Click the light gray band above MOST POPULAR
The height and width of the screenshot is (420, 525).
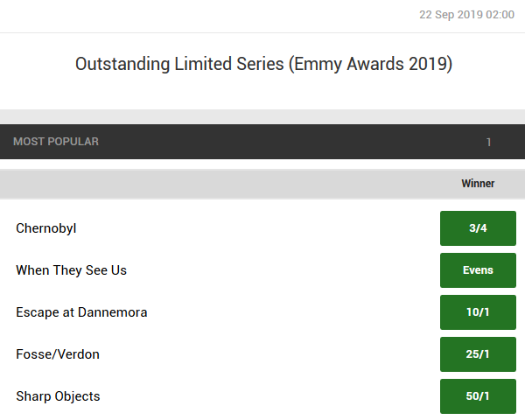[262, 117]
